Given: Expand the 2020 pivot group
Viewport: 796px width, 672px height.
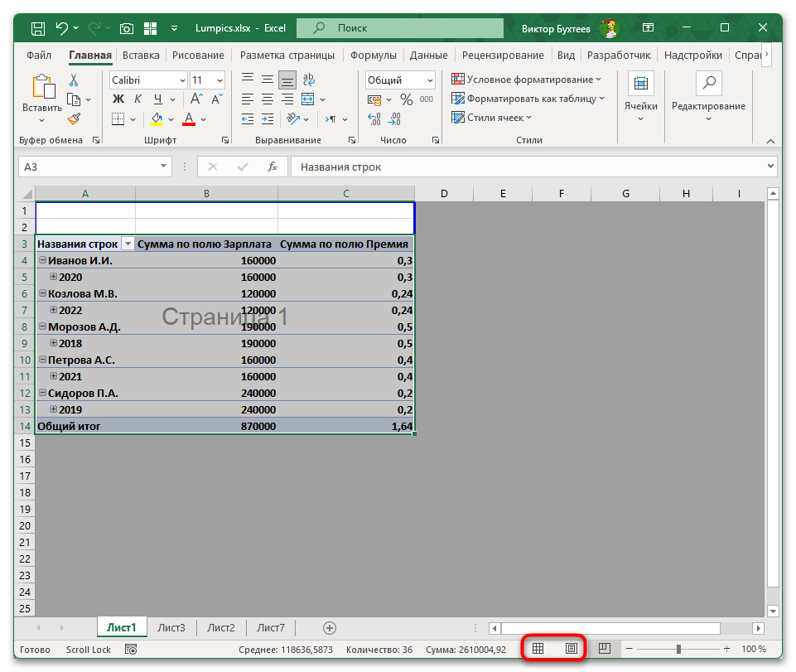Looking at the screenshot, I should click(54, 277).
